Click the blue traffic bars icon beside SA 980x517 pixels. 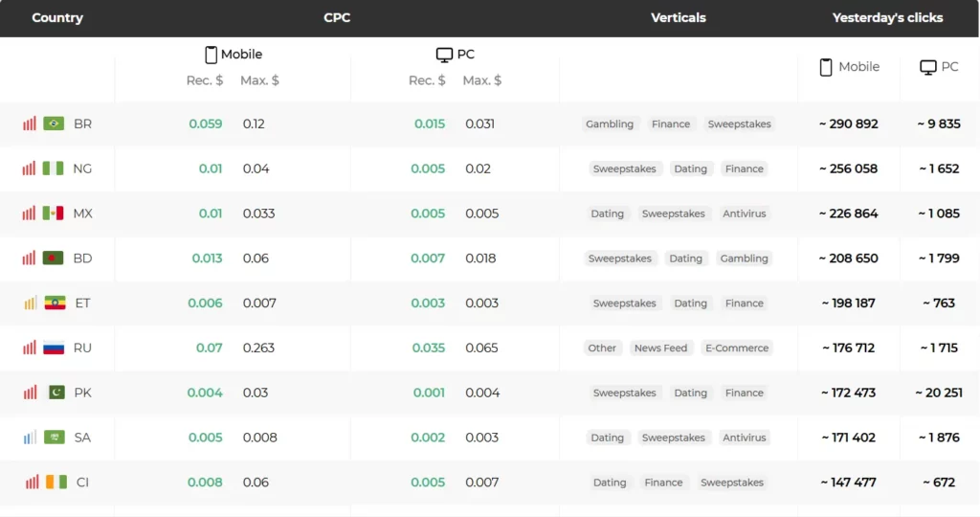point(30,437)
